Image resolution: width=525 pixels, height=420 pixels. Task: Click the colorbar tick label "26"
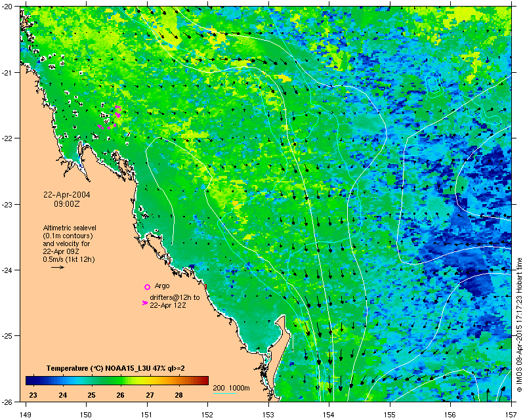point(120,395)
